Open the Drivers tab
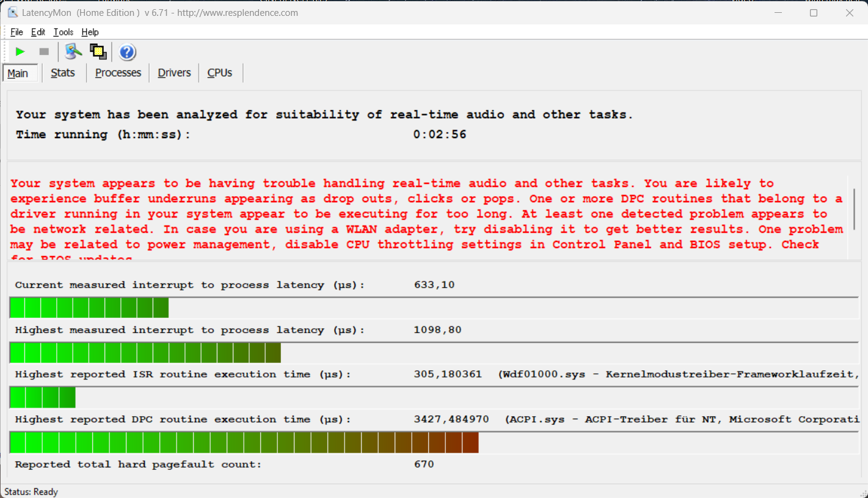Screen dimensions: 868x498 (174, 73)
